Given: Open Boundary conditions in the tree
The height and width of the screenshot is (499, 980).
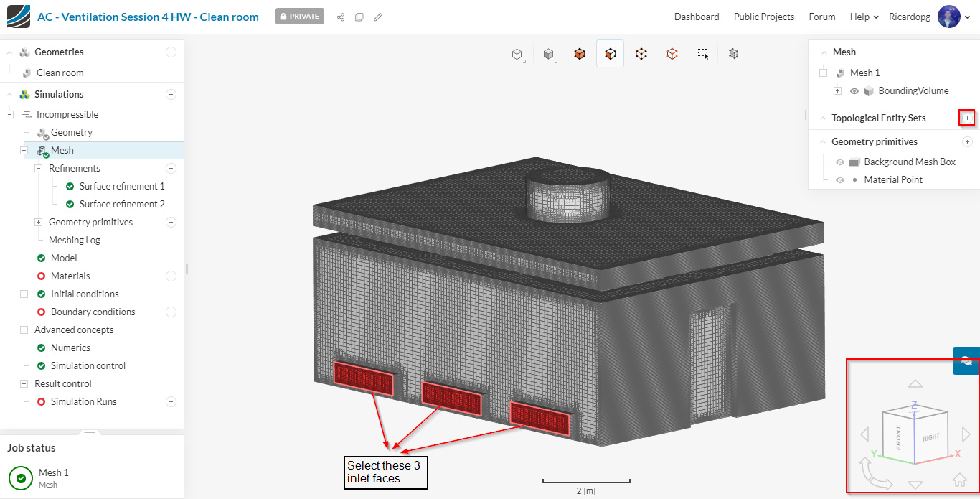Looking at the screenshot, I should click(x=93, y=312).
